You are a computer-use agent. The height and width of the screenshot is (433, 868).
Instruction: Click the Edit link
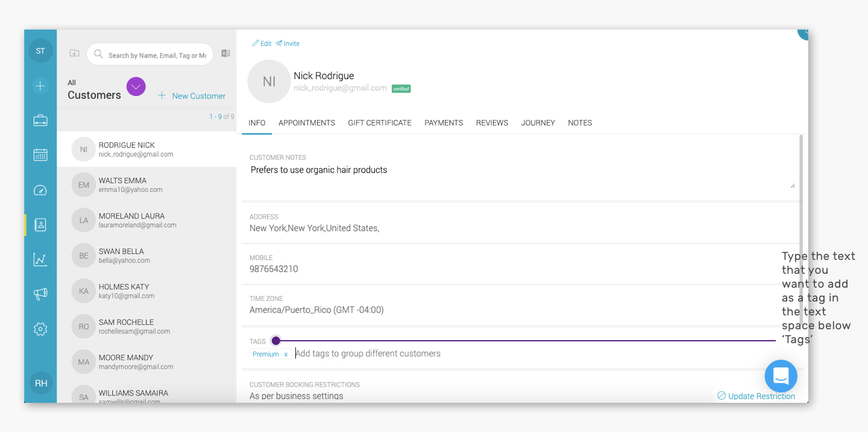tap(262, 43)
